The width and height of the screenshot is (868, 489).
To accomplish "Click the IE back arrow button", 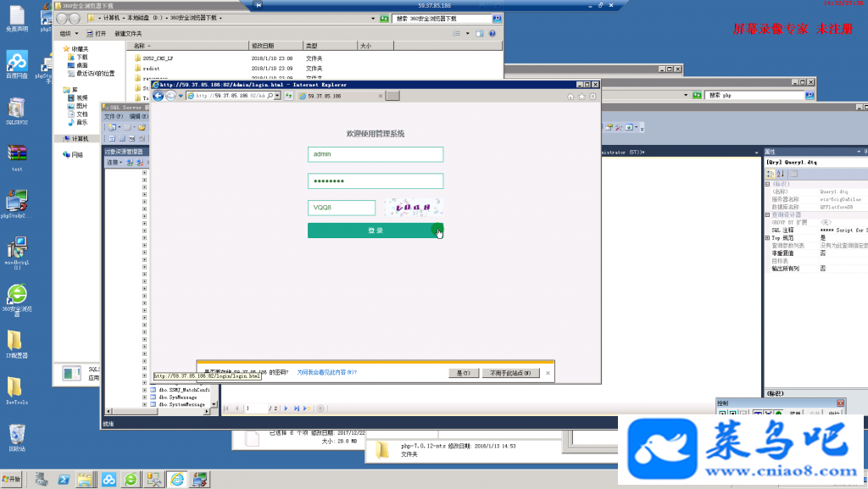I will (x=159, y=97).
